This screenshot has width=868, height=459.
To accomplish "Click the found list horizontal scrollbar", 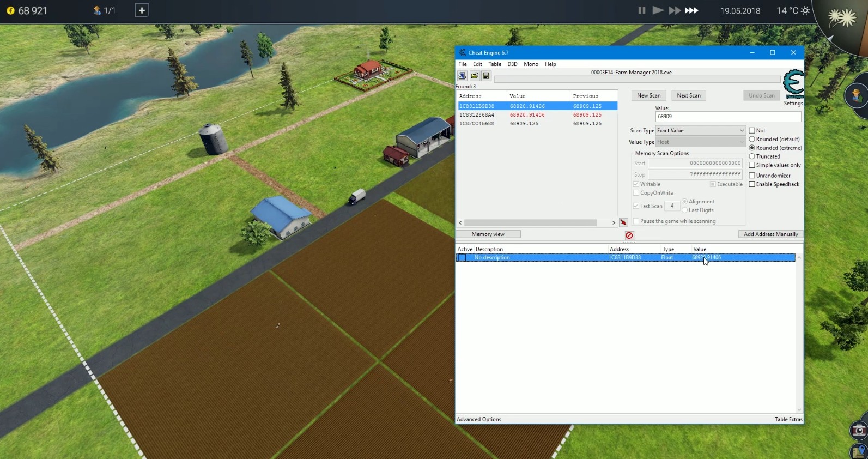I will [x=530, y=223].
